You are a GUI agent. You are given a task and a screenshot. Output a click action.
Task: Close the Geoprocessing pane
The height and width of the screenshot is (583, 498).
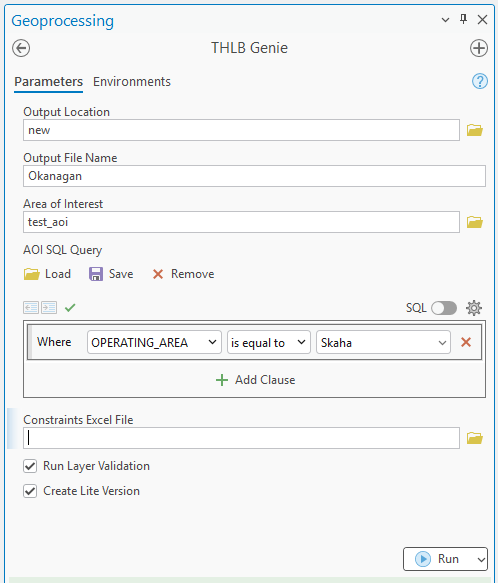pos(482,19)
